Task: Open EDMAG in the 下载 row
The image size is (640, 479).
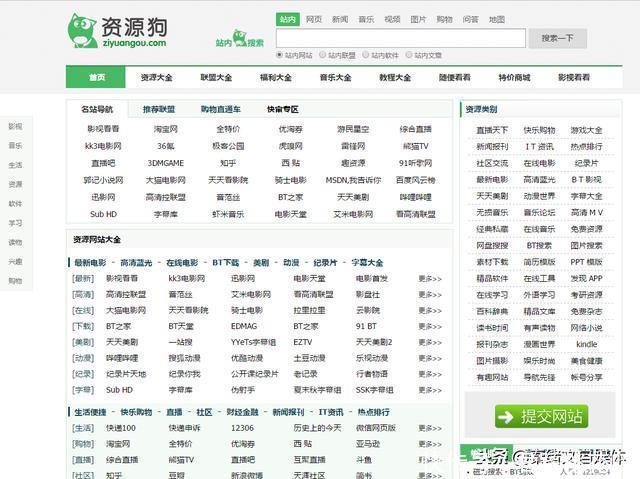Action: coord(244,326)
